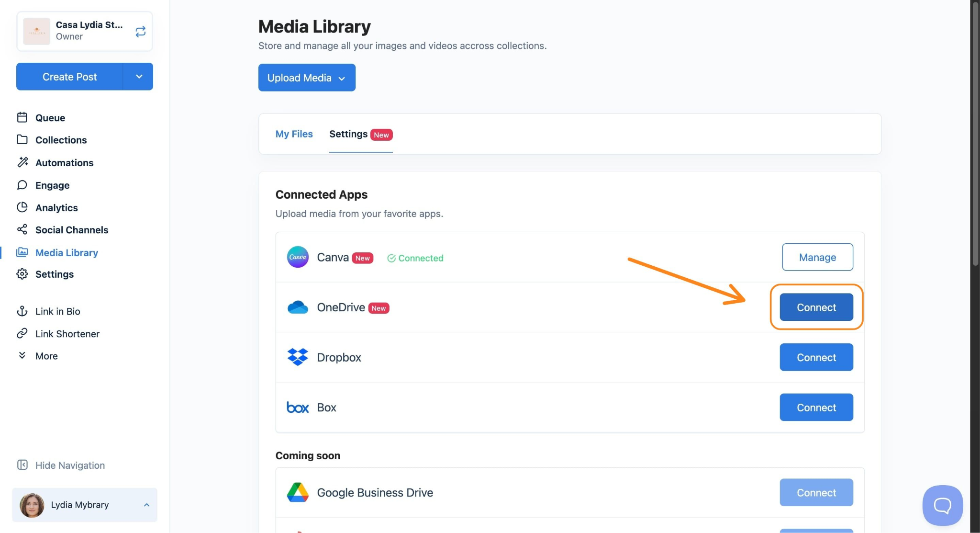Click the Social Channels share icon
The image size is (980, 533).
tap(22, 230)
